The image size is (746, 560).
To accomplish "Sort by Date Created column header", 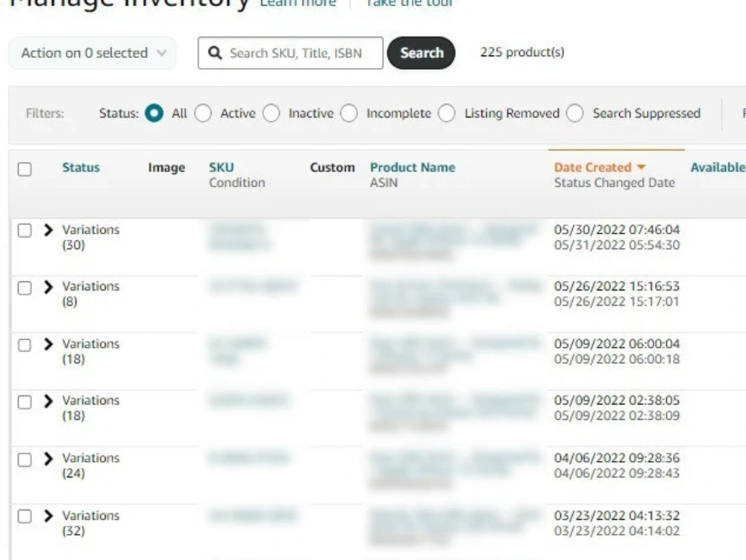I will 593,167.
